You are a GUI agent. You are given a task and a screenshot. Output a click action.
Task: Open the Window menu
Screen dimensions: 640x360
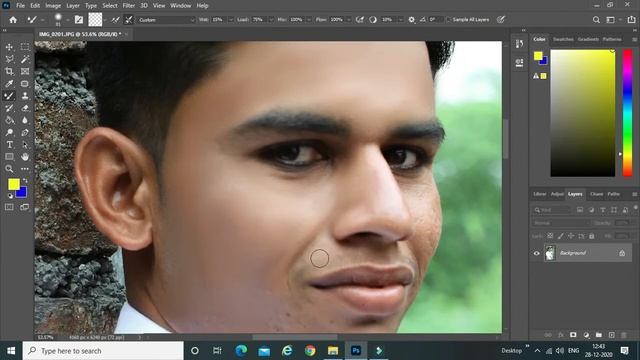[180, 6]
